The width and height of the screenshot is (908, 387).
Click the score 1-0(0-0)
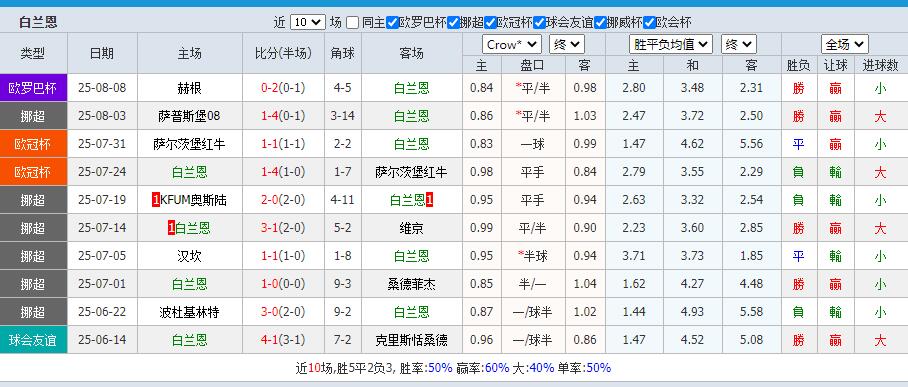[x=283, y=284]
